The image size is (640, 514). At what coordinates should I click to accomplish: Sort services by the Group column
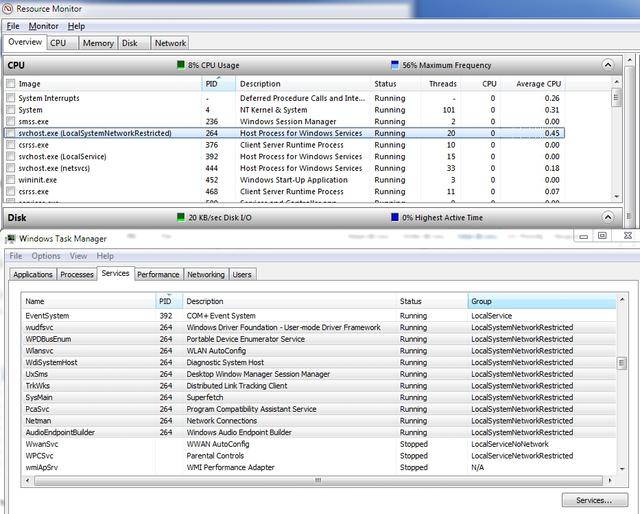click(540, 301)
